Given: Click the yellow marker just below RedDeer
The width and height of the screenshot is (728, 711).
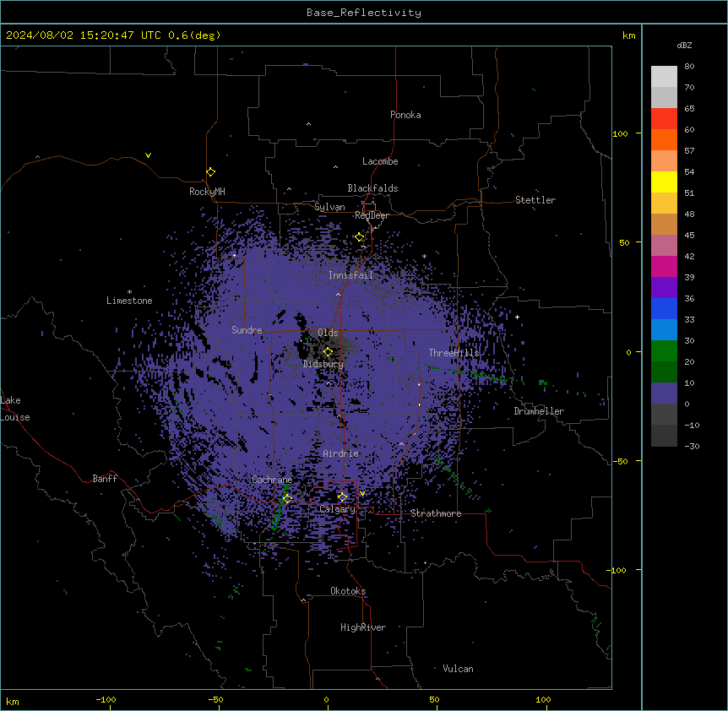Looking at the screenshot, I should click(360, 237).
